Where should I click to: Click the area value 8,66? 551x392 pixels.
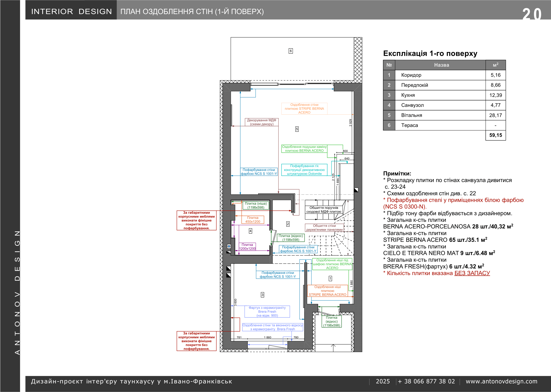(495, 85)
